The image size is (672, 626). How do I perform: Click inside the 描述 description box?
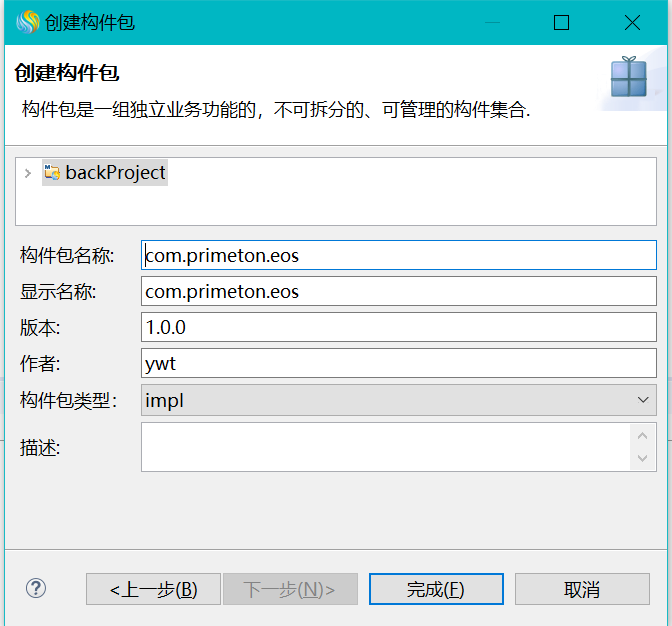point(386,447)
